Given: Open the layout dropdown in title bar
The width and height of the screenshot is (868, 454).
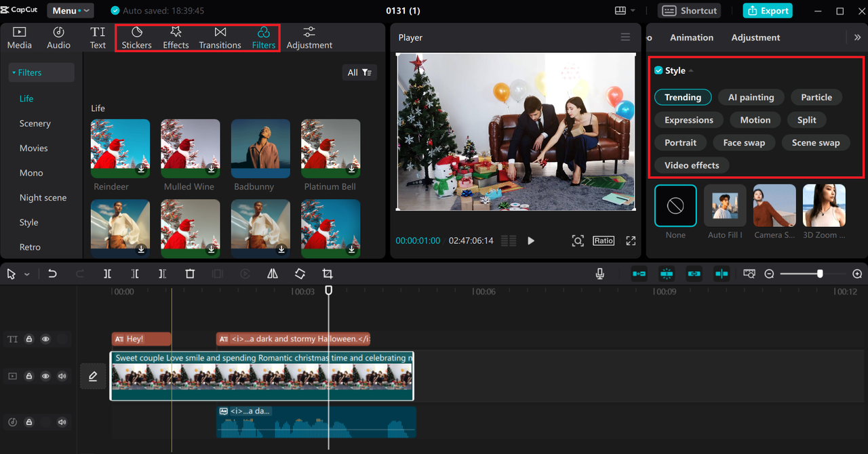Looking at the screenshot, I should pos(625,11).
